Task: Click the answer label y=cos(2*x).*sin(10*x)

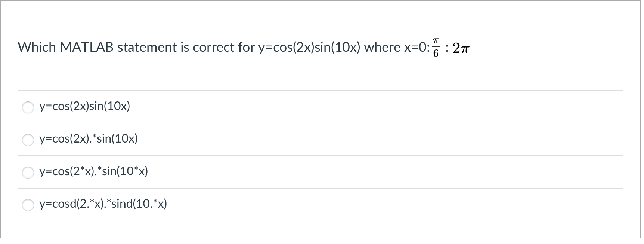Action: tap(94, 172)
